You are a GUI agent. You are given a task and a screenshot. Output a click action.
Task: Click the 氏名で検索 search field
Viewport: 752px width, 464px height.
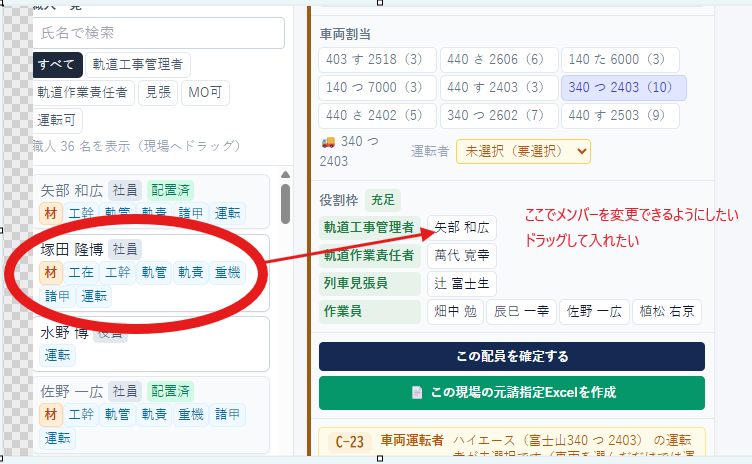click(x=159, y=33)
